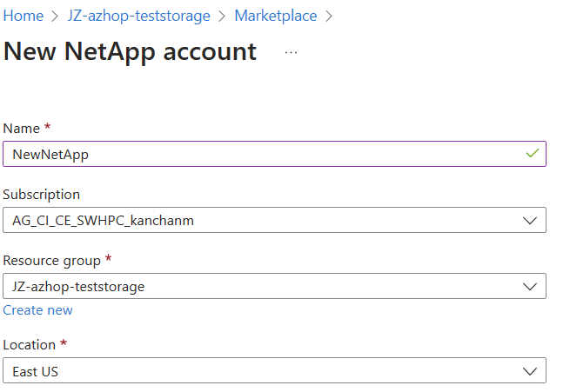Click the Name field label

pos(22,128)
